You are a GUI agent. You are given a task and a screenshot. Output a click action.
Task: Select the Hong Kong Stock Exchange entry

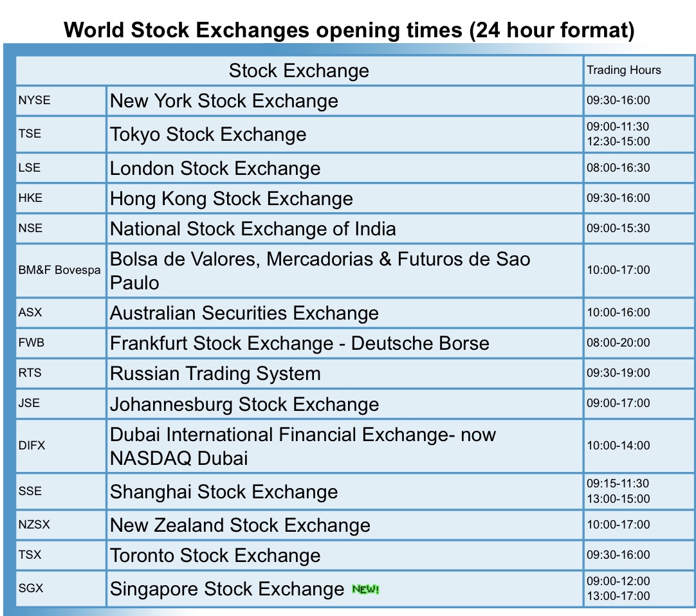coord(232,199)
